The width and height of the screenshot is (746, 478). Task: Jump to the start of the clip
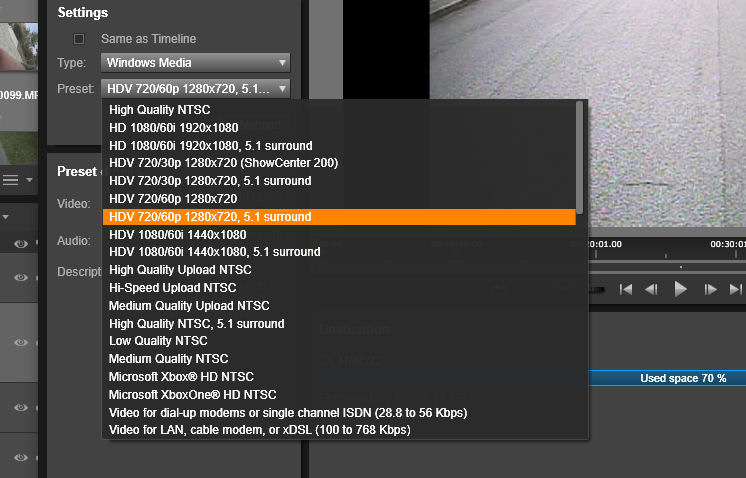click(626, 289)
